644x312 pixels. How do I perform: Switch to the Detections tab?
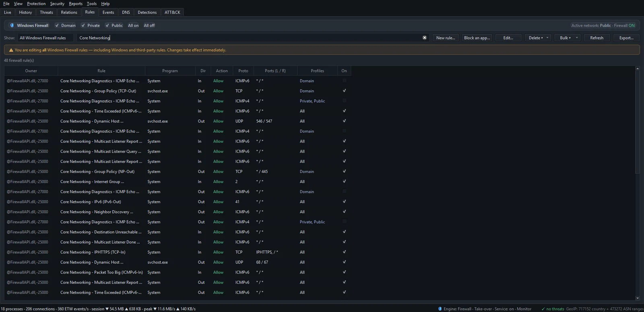pos(147,12)
